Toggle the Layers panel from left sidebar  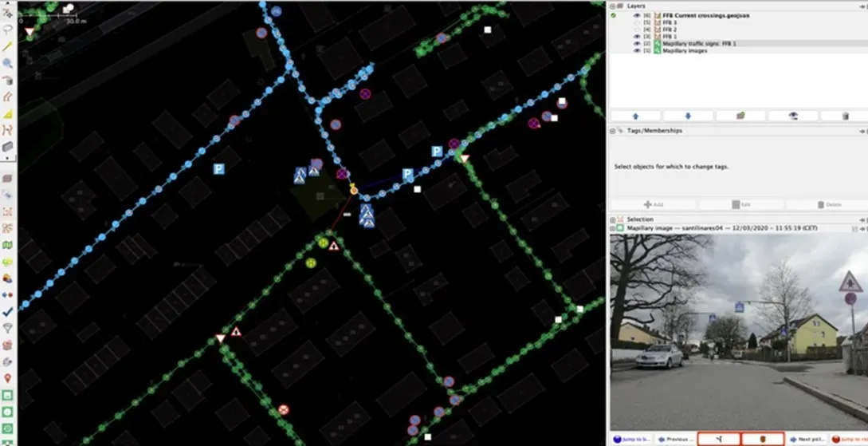click(x=7, y=179)
